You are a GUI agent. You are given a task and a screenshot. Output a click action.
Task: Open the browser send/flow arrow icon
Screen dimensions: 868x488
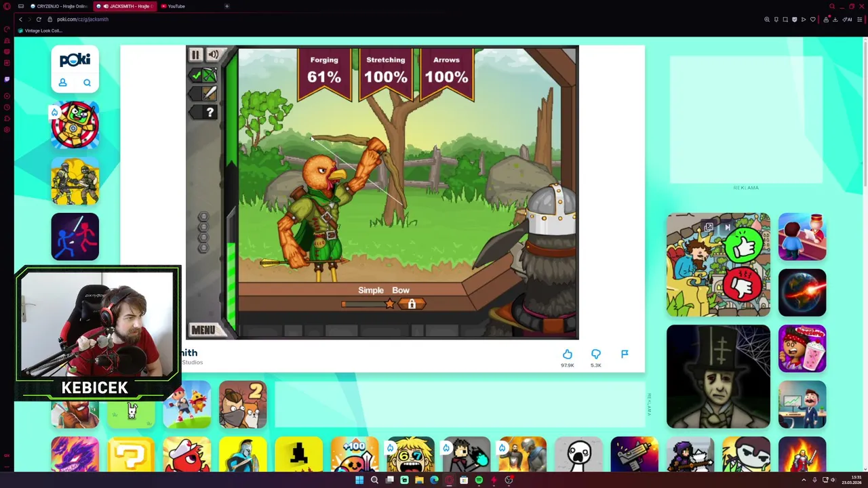pyautogui.click(x=804, y=19)
